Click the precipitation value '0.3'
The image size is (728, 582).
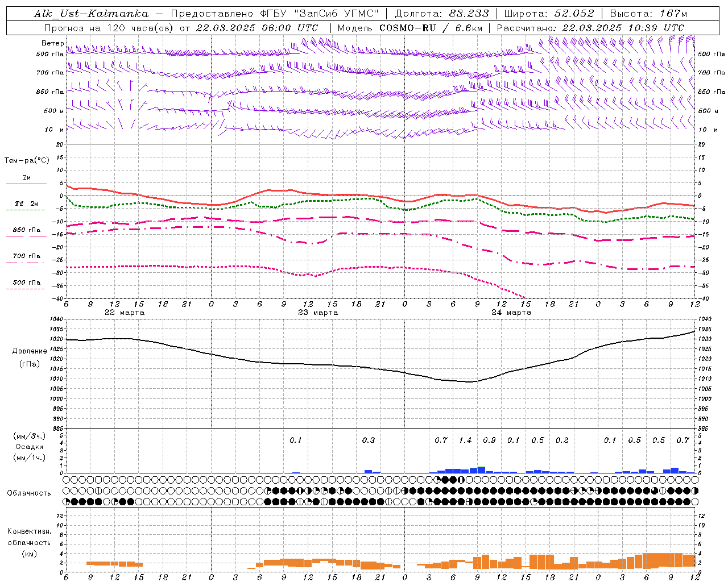(x=369, y=440)
